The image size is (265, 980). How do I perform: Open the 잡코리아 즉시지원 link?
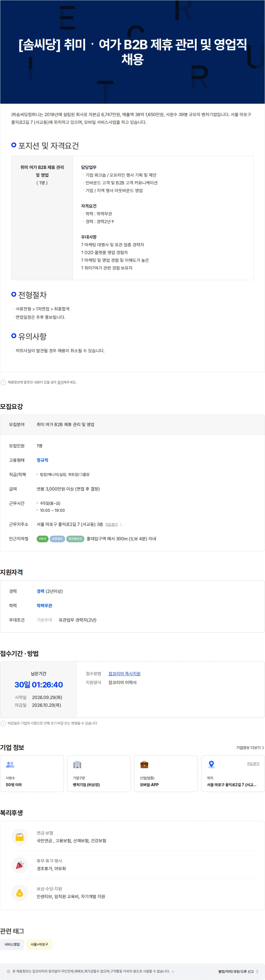pyautogui.click(x=124, y=673)
